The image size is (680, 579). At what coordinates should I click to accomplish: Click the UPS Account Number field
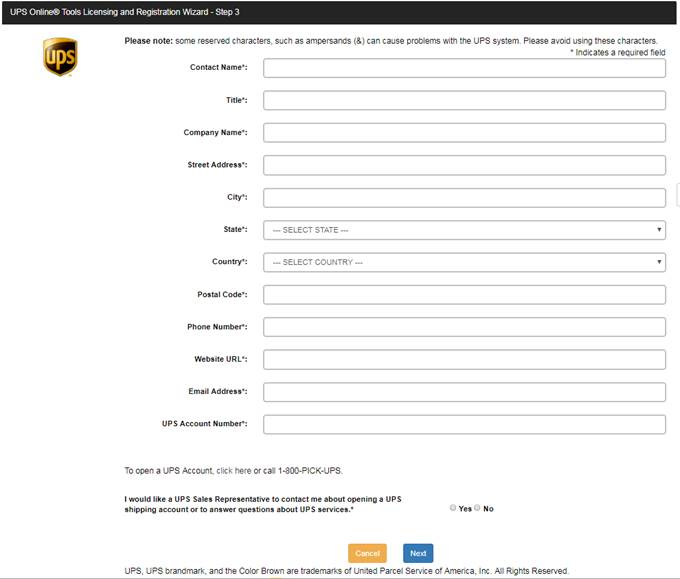464,424
